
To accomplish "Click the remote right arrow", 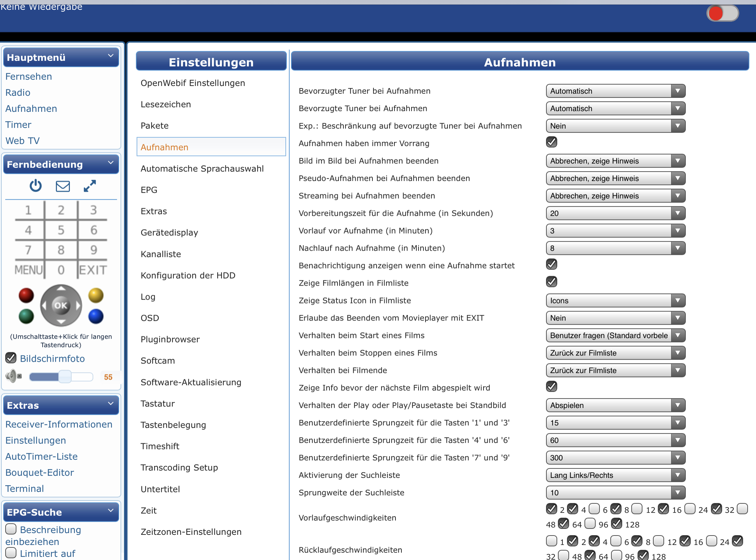I will (x=78, y=306).
